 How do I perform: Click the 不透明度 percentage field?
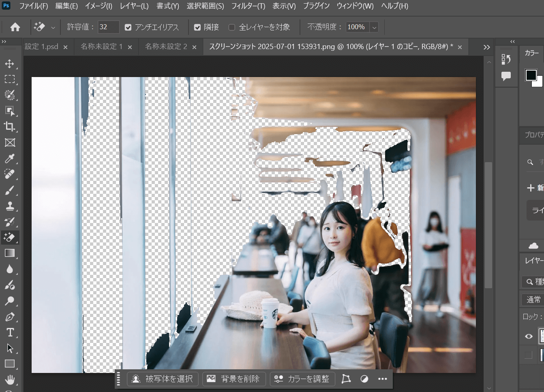358,27
